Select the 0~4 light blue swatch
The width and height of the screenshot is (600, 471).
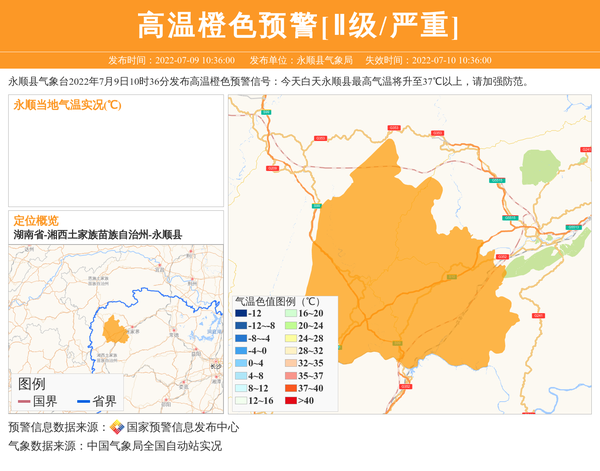click(x=241, y=363)
